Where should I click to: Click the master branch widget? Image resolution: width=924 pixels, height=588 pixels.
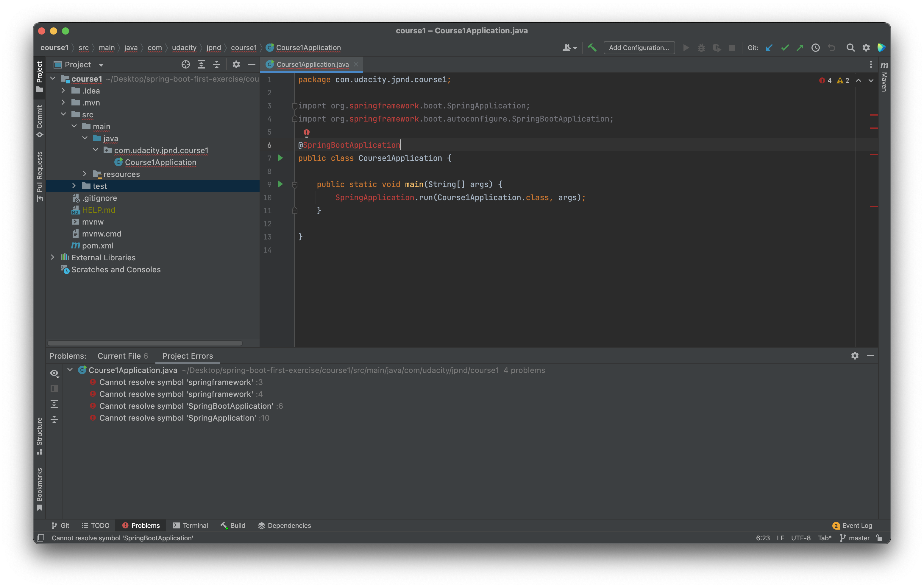(x=855, y=538)
